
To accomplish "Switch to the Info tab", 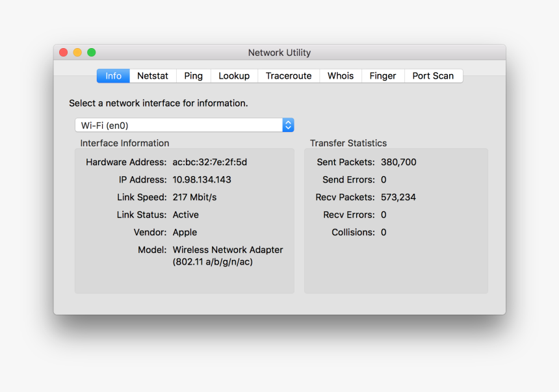I will [113, 76].
